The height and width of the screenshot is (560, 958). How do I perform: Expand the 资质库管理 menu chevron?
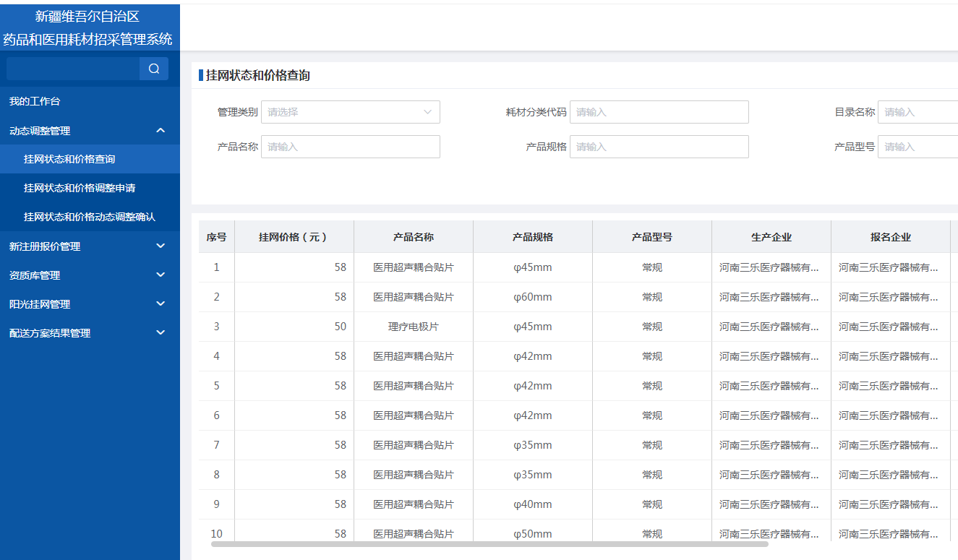point(161,275)
